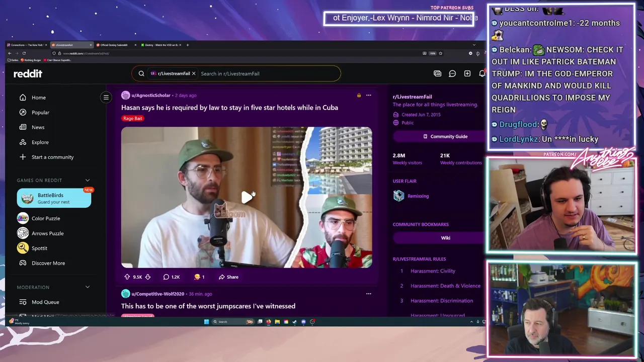Screen dimensions: 644x362
Task: Open Reddit chat
Action: [452, 73]
